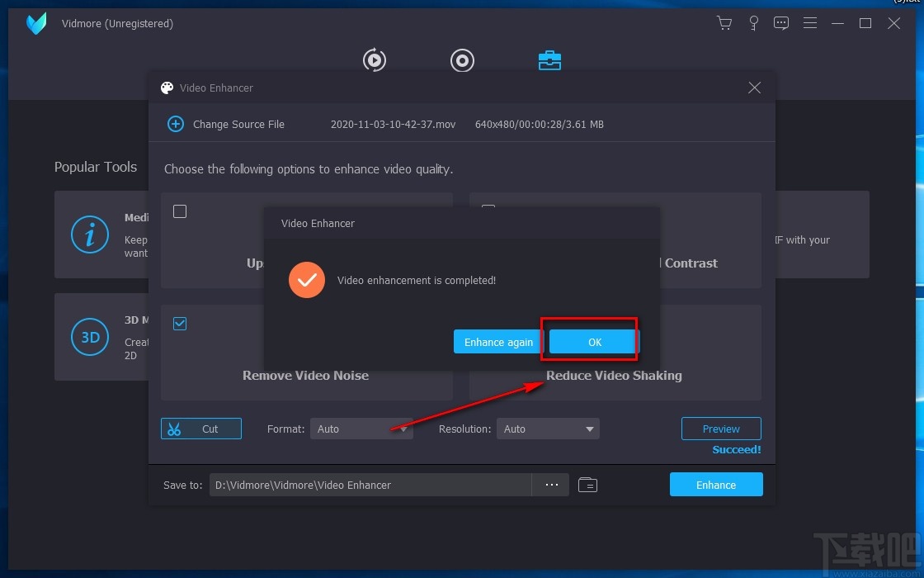This screenshot has width=924, height=578.
Task: Click the Cut button with scissors
Action: click(x=201, y=429)
